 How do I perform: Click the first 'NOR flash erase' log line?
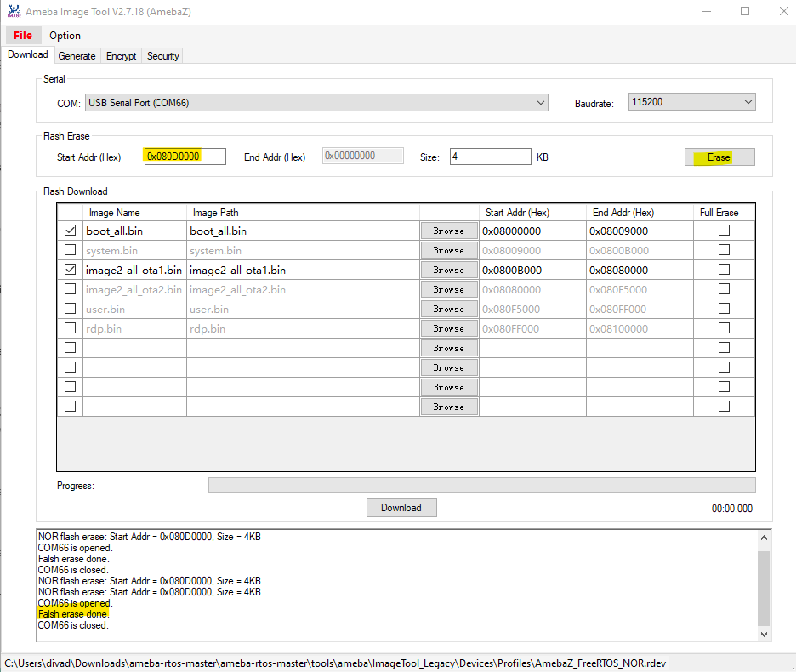[150, 537]
